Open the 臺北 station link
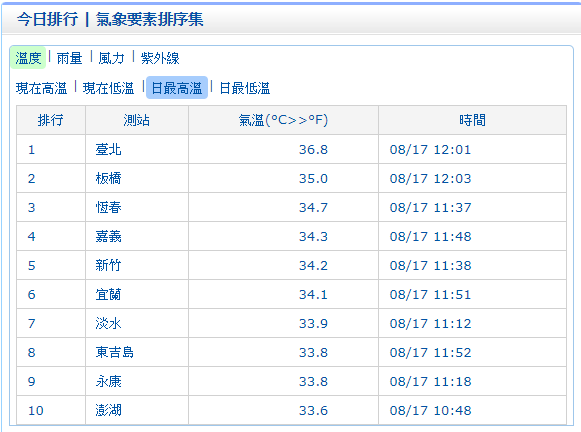The width and height of the screenshot is (581, 432). point(108,149)
